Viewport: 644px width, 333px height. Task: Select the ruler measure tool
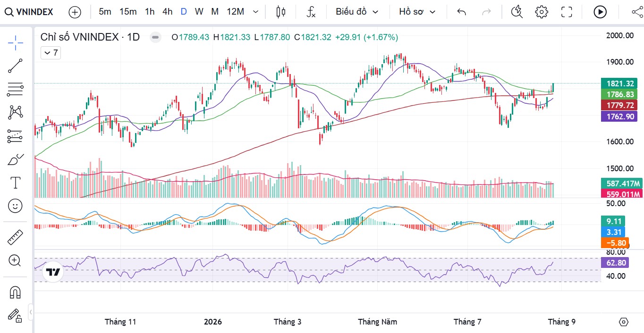point(15,237)
